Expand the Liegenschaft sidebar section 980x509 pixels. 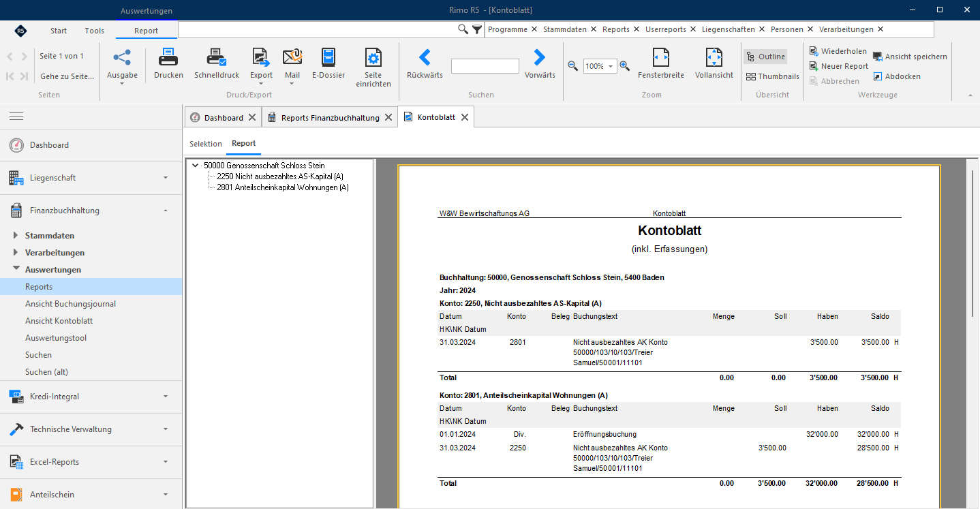click(x=166, y=178)
